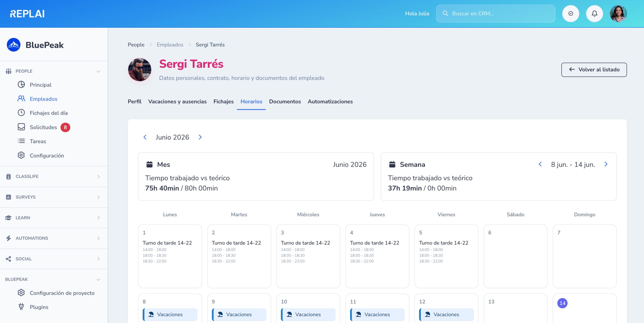Open the notifications bell
644x323 pixels.
click(594, 14)
